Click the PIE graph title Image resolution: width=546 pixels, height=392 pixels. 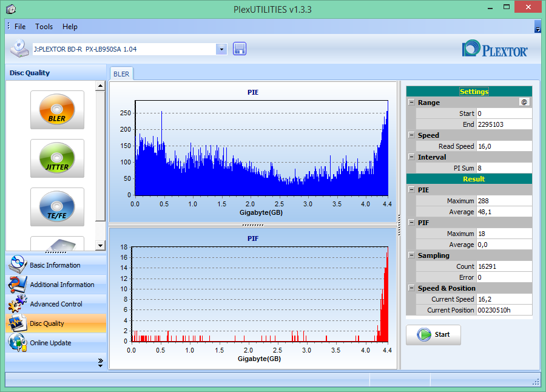pyautogui.click(x=253, y=92)
